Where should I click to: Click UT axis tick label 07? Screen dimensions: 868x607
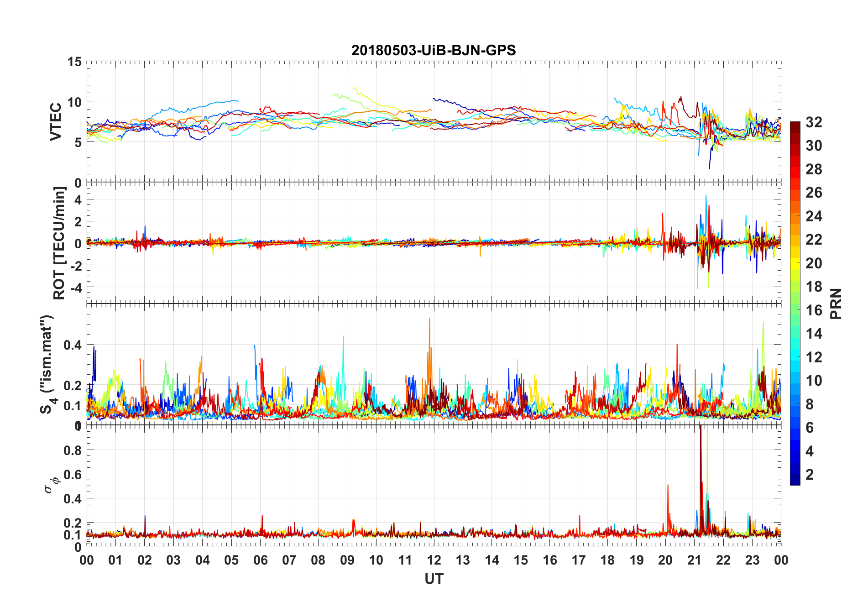tap(289, 560)
